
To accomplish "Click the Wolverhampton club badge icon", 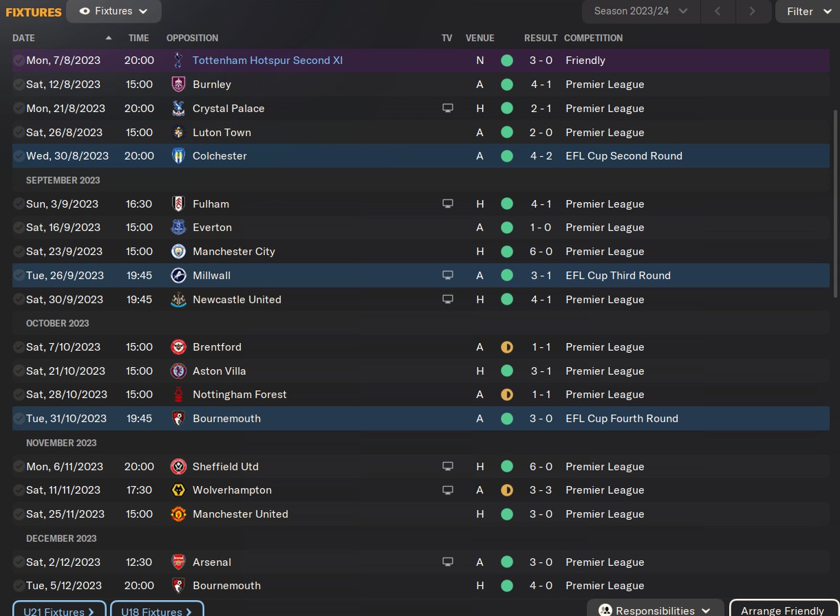I will 178,490.
